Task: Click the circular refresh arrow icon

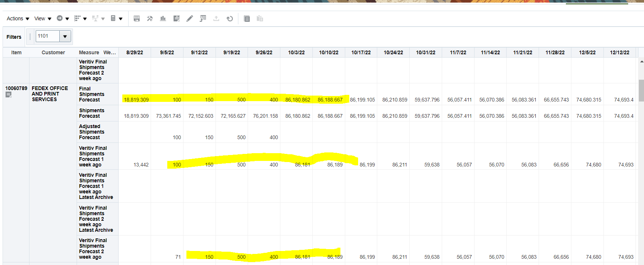Action: click(x=230, y=18)
